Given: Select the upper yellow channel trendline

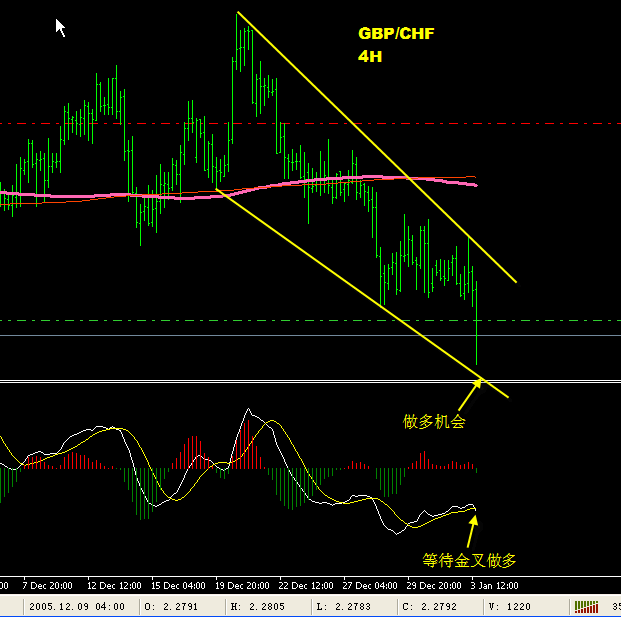Looking at the screenshot, I should 376,147.
